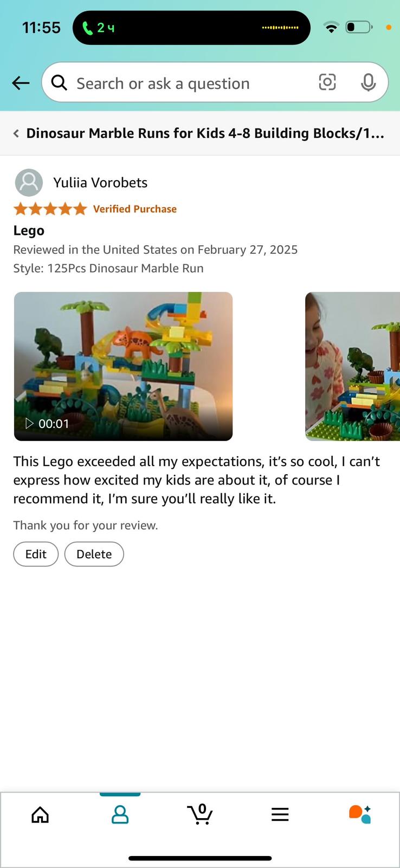Click the Edit review button
Image resolution: width=400 pixels, height=868 pixels.
(36, 554)
